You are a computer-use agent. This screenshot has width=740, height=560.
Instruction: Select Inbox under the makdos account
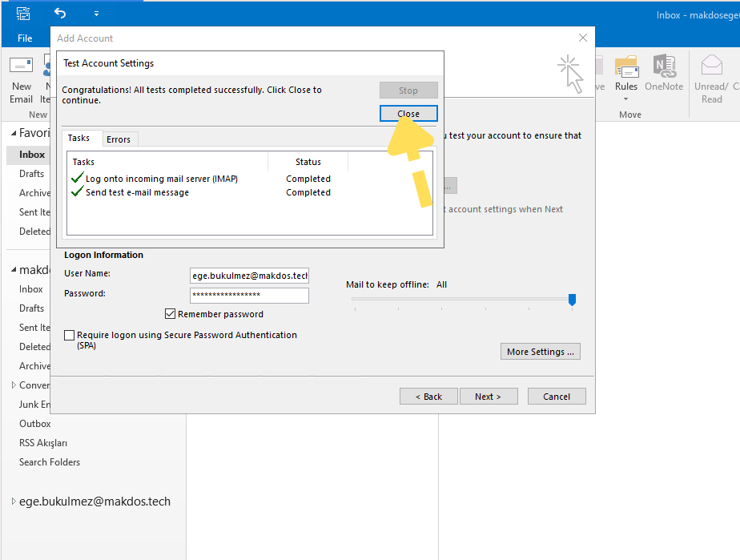click(30, 289)
